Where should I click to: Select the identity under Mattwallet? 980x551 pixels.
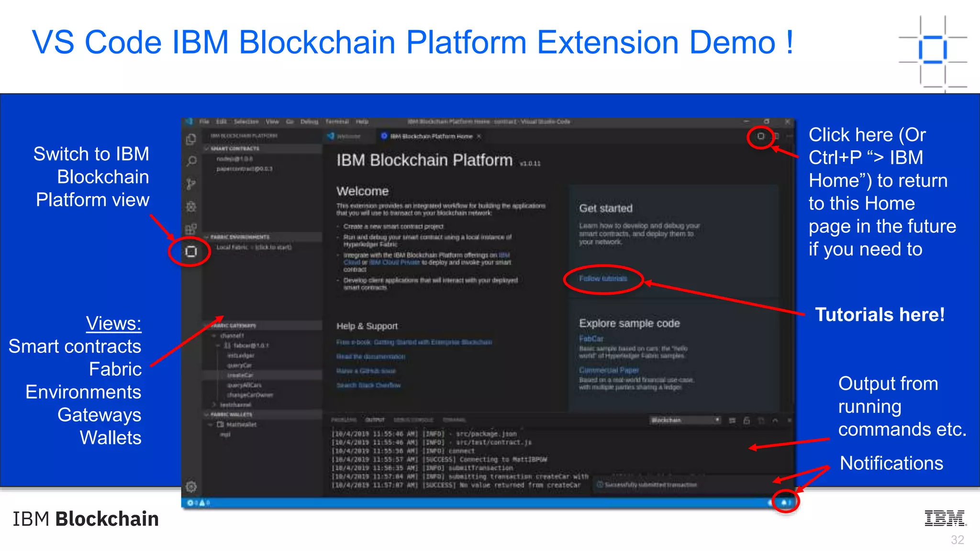click(x=225, y=434)
